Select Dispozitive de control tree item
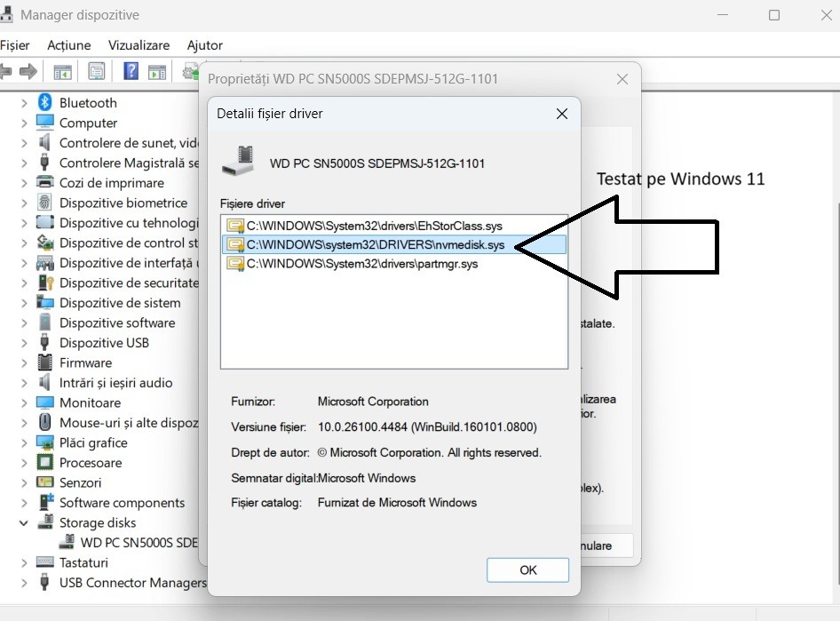This screenshot has width=840, height=621. pos(129,243)
